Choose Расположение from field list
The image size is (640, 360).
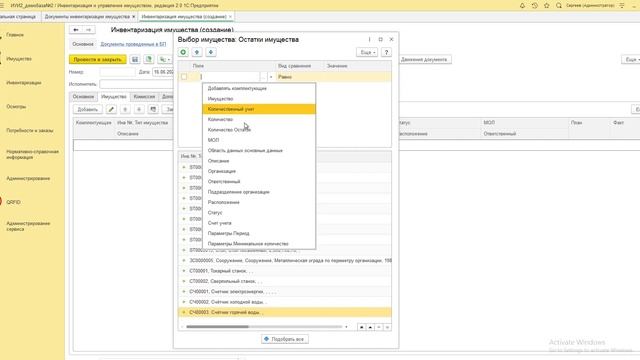(259, 202)
